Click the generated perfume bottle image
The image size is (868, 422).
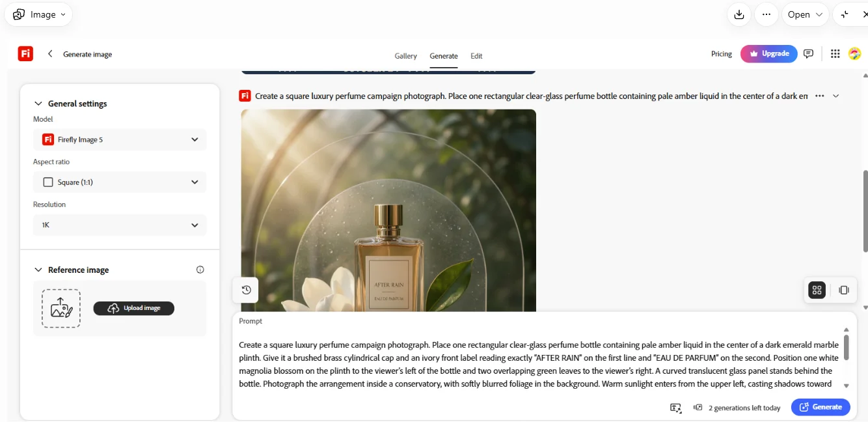(388, 210)
